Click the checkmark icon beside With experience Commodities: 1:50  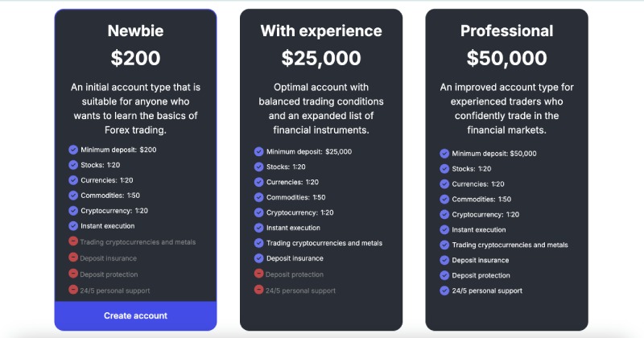(258, 197)
